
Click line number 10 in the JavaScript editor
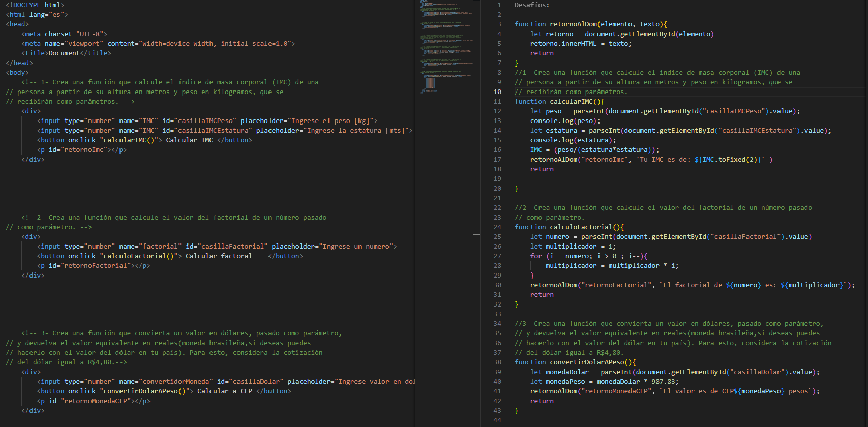coord(497,92)
